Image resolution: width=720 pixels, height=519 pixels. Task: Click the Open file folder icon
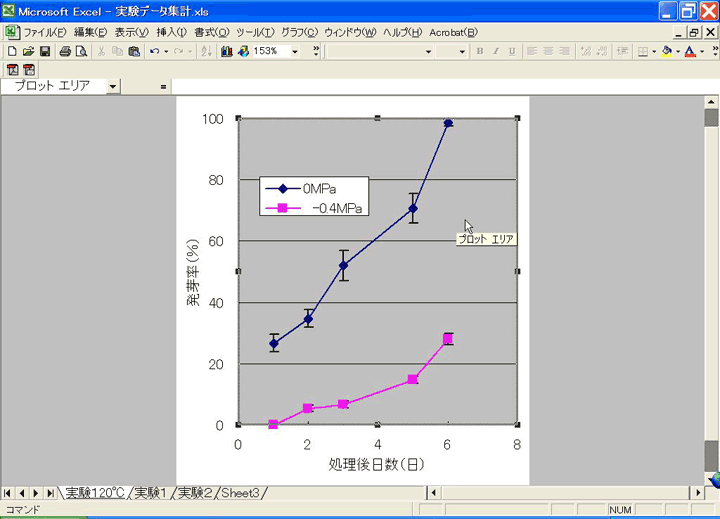pyautogui.click(x=28, y=51)
